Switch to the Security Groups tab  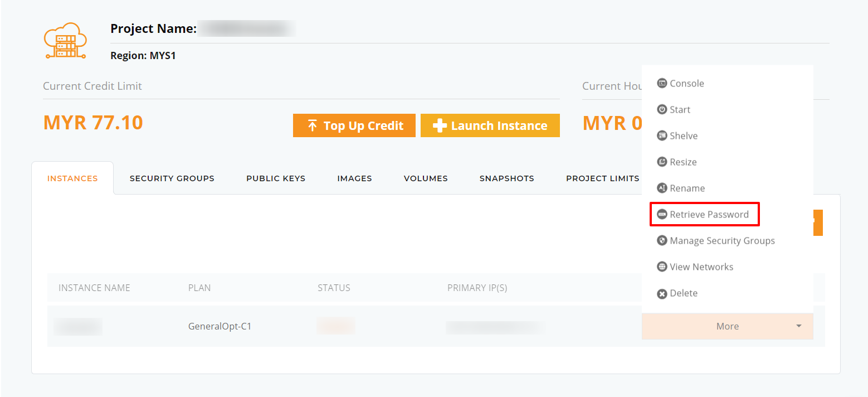172,178
